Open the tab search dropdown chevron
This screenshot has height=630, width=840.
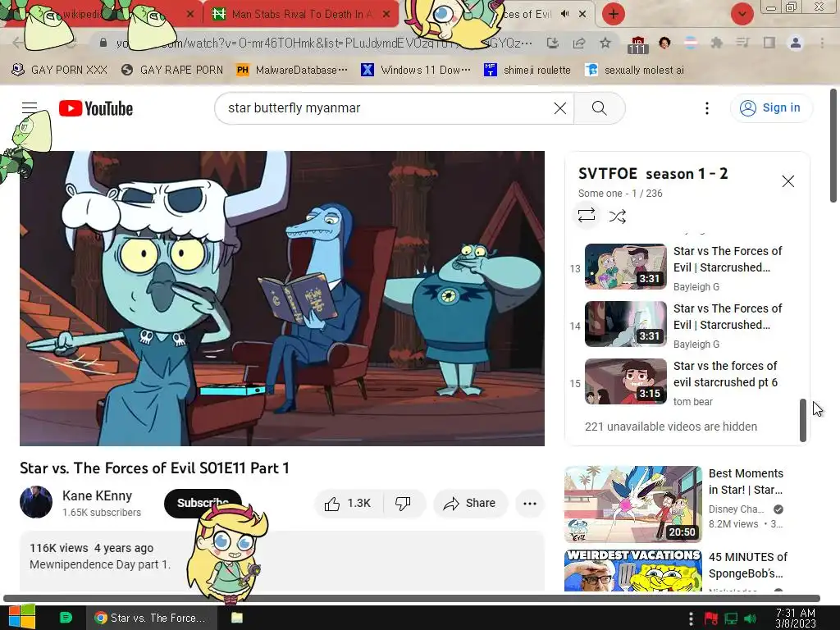[742, 15]
